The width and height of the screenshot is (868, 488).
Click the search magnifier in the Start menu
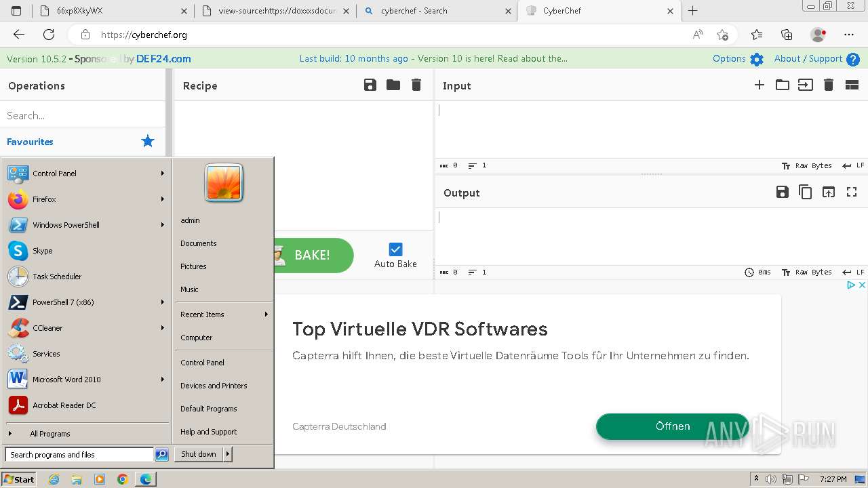(x=161, y=455)
